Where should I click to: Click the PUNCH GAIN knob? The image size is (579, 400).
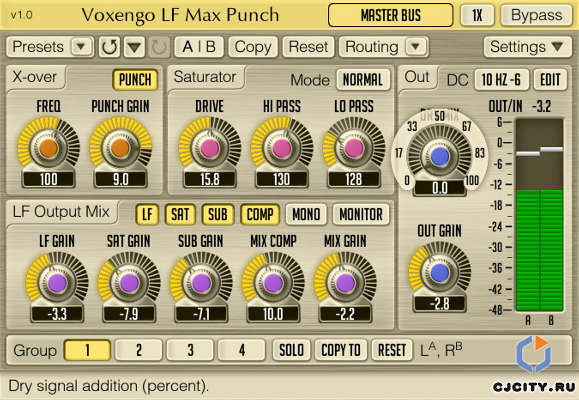pyautogui.click(x=120, y=148)
